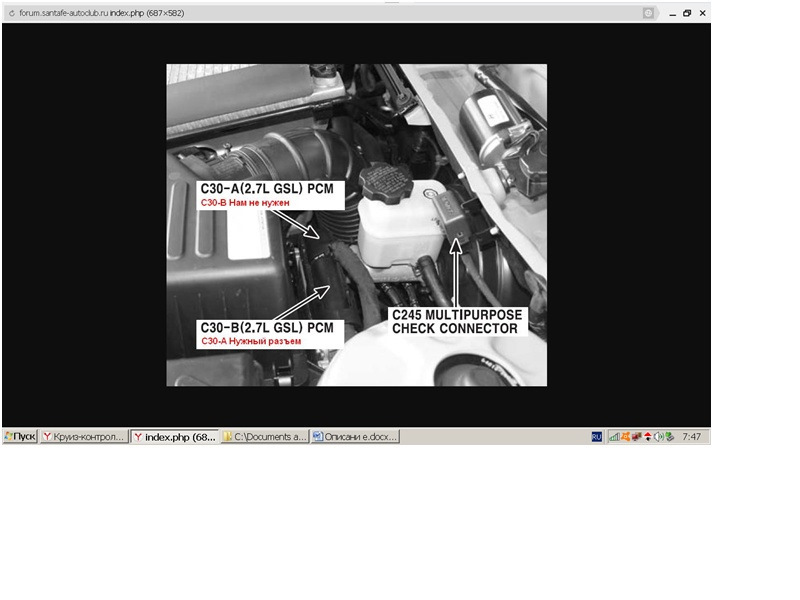800x600 pixels.
Task: Click the forum.santafe-autoclub.ru address text
Action: (x=64, y=13)
